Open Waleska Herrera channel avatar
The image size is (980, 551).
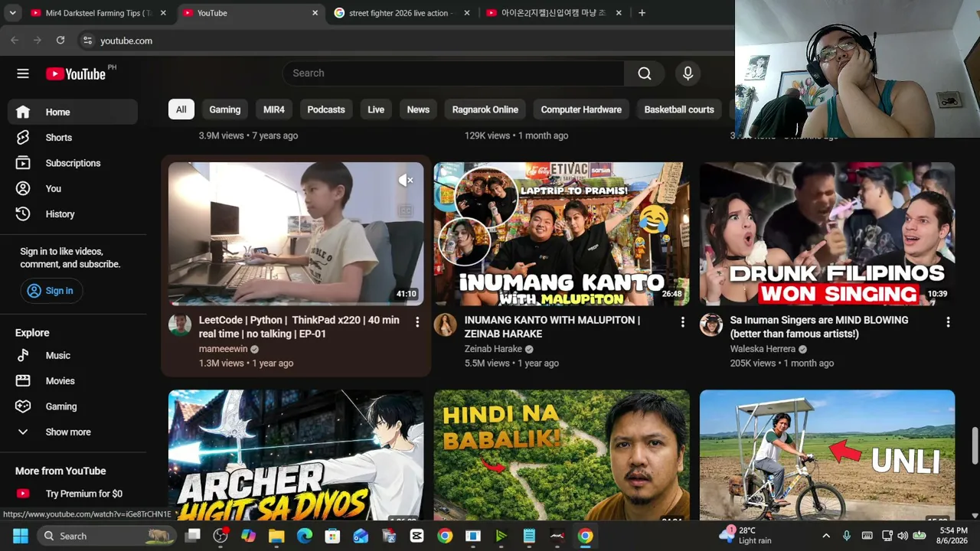[711, 325]
